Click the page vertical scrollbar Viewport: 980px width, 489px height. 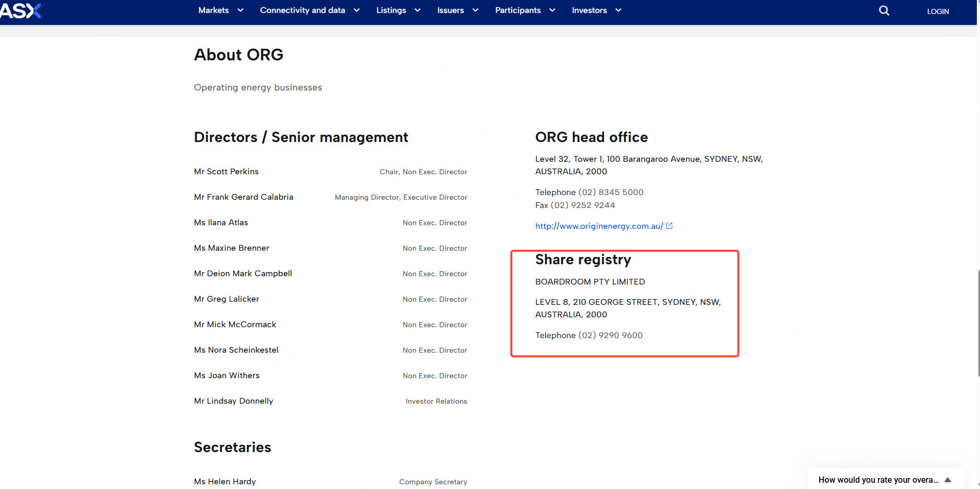click(x=978, y=323)
